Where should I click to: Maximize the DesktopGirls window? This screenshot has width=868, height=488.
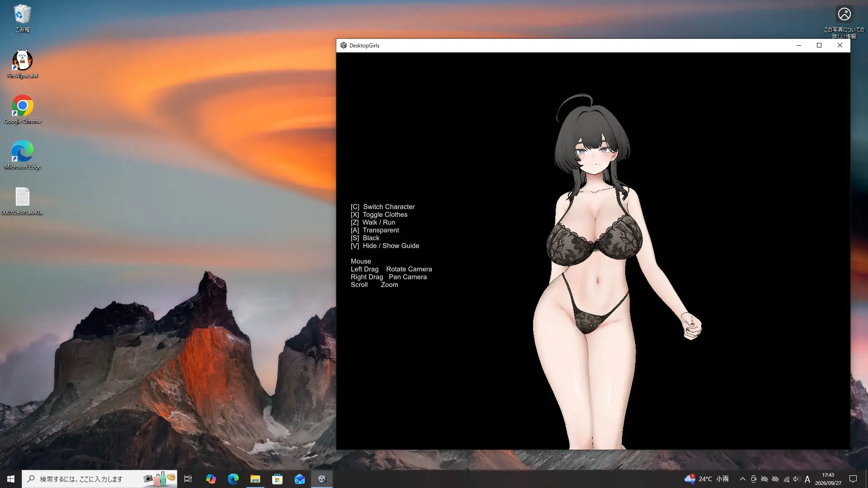tap(819, 45)
